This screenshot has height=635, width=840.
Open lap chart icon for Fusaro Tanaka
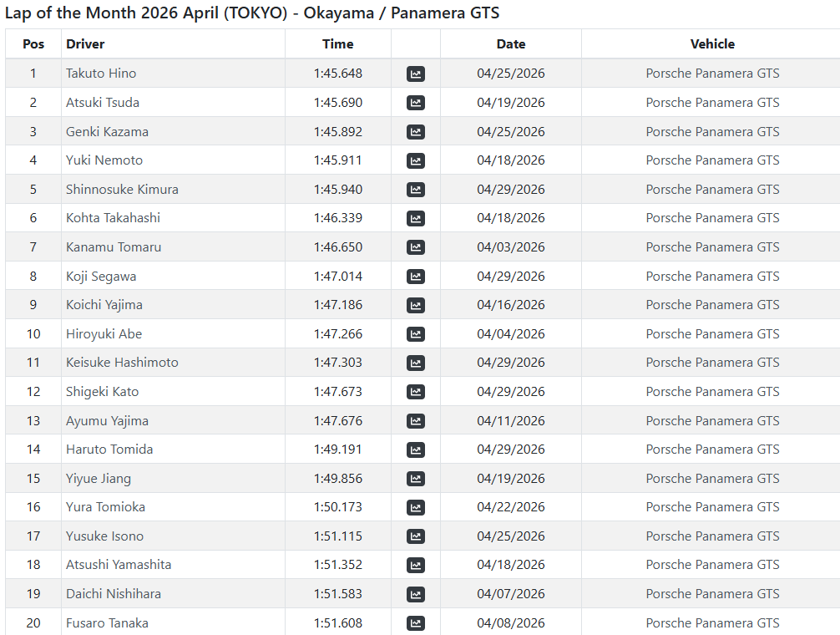pyautogui.click(x=416, y=624)
